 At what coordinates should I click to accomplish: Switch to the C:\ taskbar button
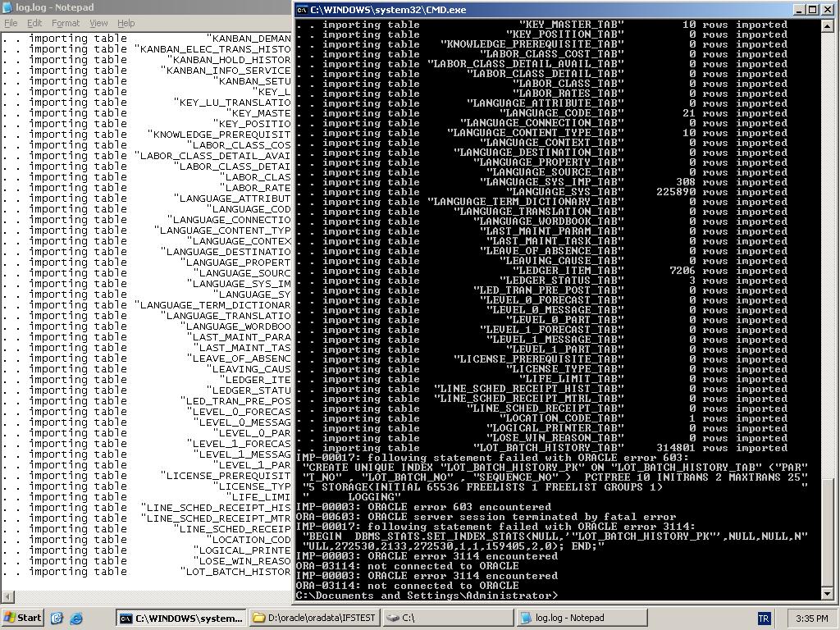pyautogui.click(x=447, y=619)
